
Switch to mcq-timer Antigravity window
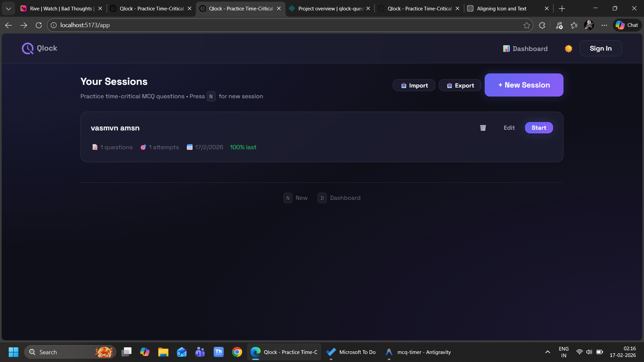coord(418,352)
